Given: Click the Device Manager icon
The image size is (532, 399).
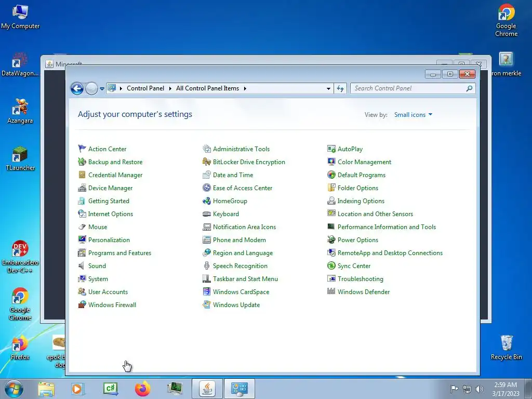Looking at the screenshot, I should (82, 188).
